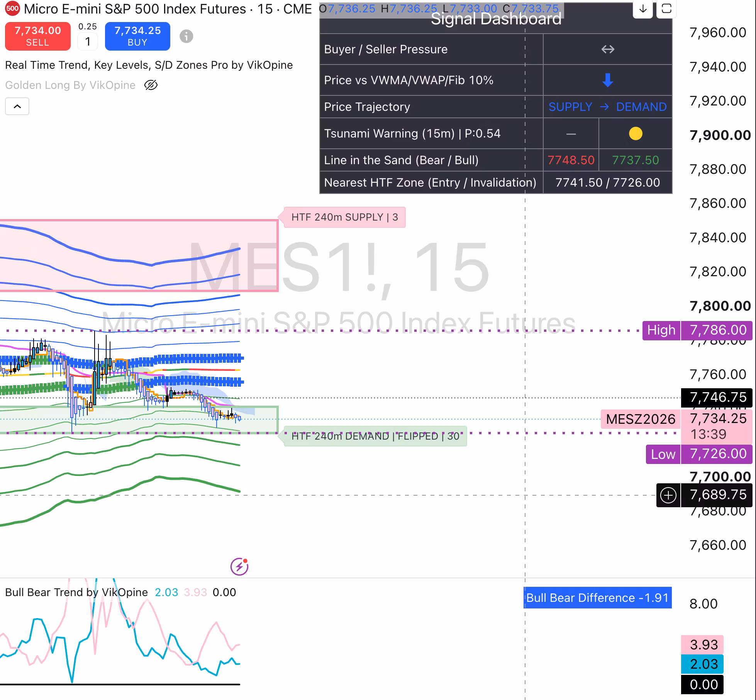Click the Signal Dashboard title
Viewport: 756px width, 700px height.
pos(496,19)
